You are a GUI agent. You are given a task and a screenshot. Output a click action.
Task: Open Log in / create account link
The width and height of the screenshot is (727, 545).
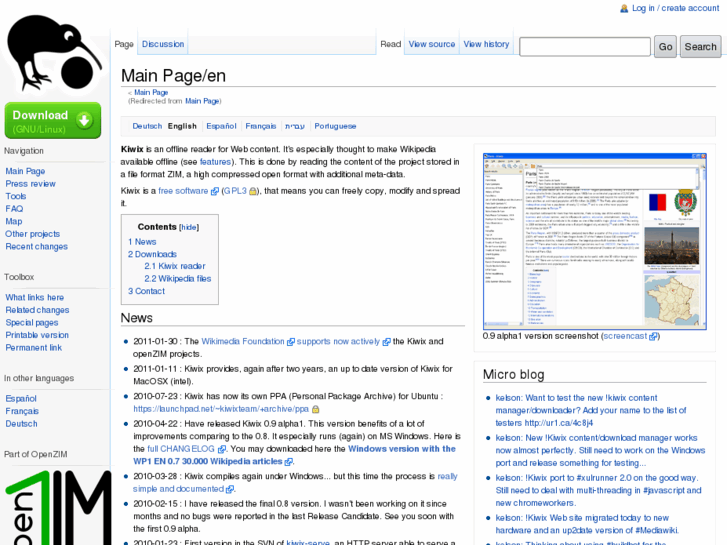[676, 8]
